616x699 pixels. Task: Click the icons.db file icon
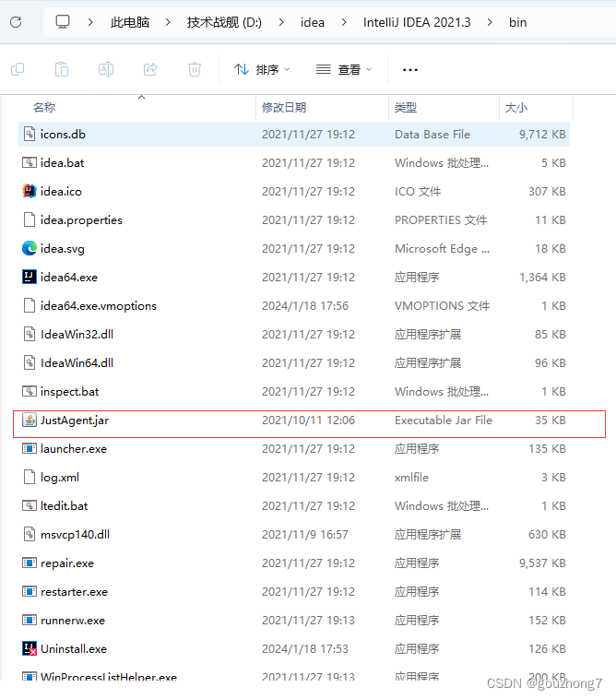[30, 134]
